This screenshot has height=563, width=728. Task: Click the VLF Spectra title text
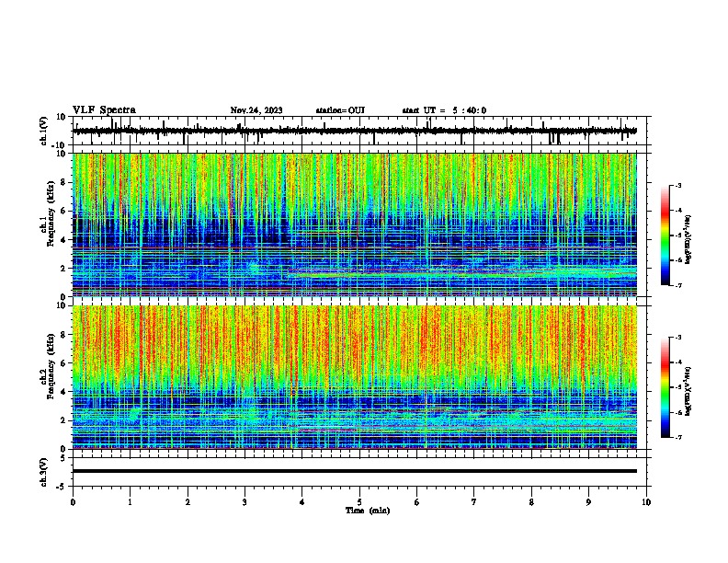click(x=104, y=110)
